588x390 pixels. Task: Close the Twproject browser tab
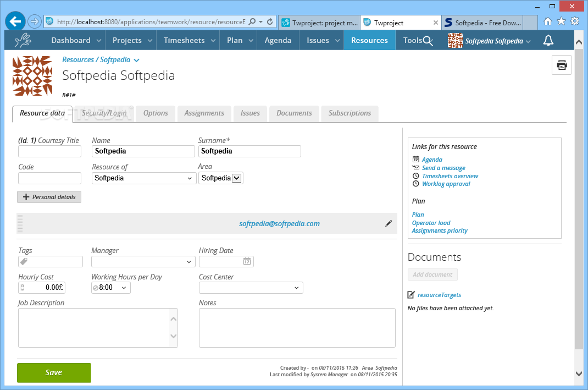pyautogui.click(x=435, y=23)
